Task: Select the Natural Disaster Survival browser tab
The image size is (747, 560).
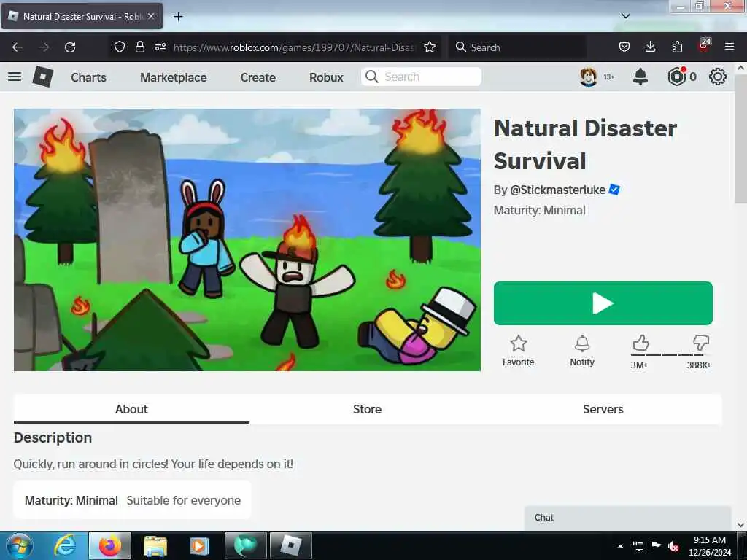Action: click(82, 16)
